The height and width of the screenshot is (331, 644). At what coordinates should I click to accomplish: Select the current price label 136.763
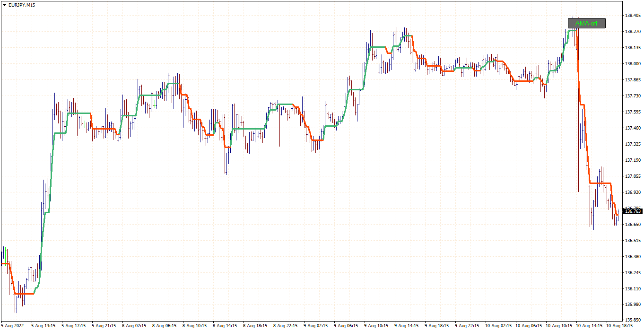click(633, 211)
